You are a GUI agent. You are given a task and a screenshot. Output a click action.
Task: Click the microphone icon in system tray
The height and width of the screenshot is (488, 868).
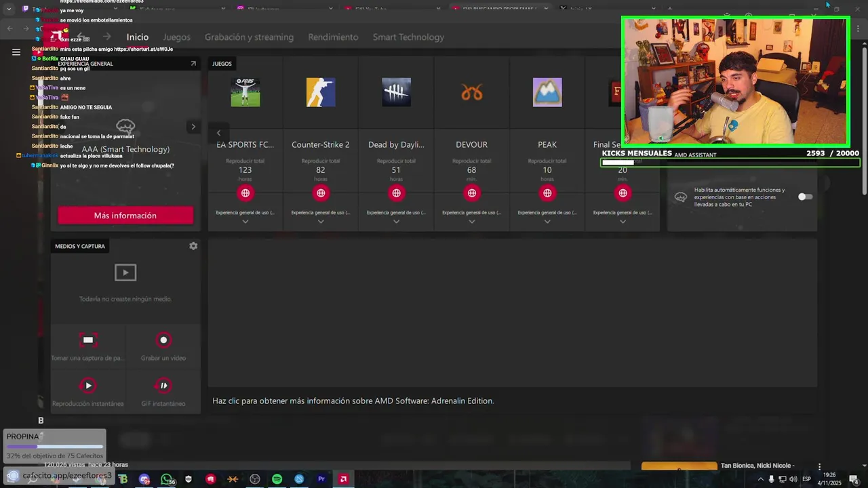(x=772, y=479)
